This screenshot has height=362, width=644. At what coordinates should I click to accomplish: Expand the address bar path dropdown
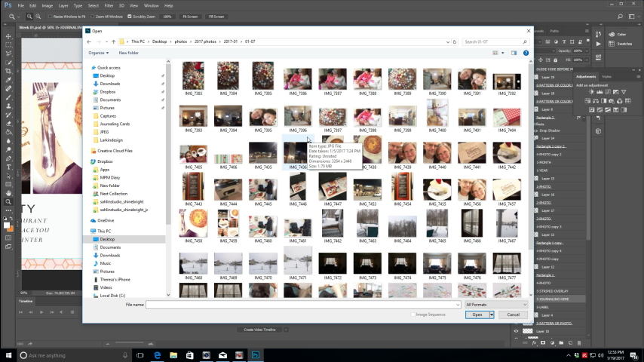coord(448,42)
